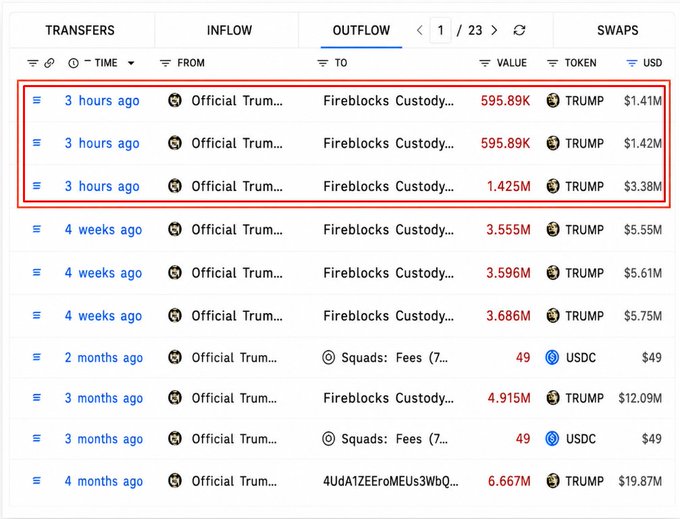Open the TO column filter
The height and width of the screenshot is (519, 680).
pos(323,63)
